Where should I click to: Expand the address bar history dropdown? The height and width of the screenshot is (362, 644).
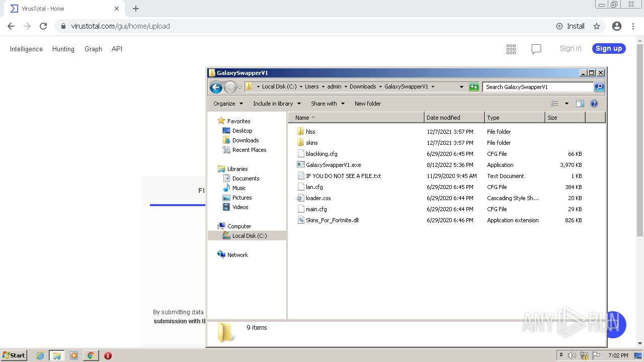[x=461, y=87]
